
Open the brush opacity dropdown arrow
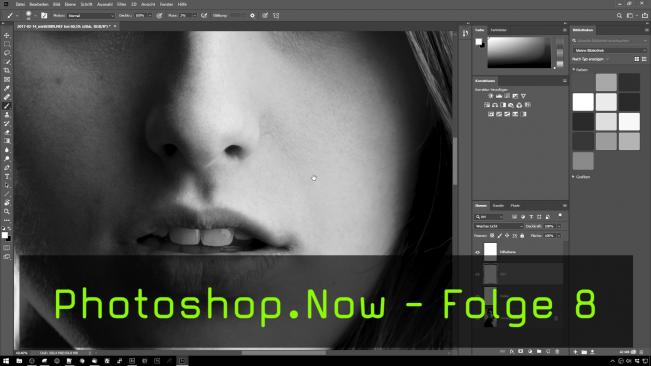(x=149, y=16)
